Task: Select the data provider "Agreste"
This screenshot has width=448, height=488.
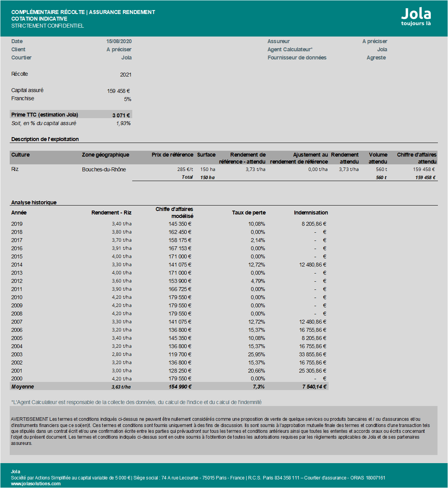Action: (376, 58)
